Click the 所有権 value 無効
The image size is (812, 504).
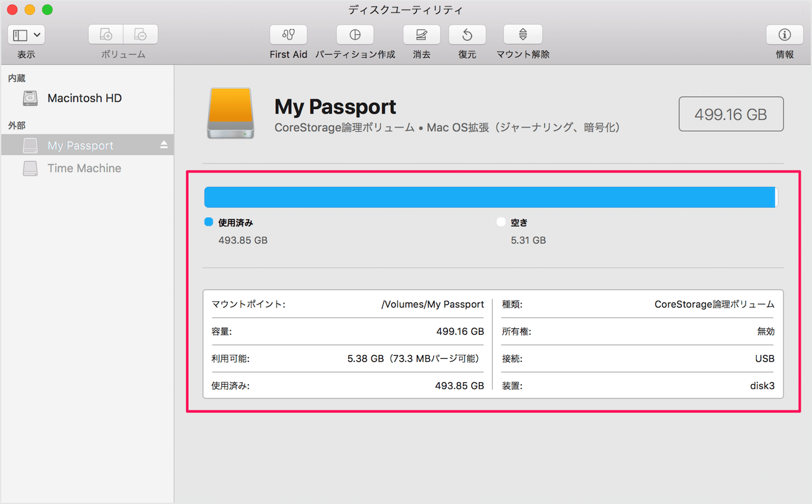766,331
